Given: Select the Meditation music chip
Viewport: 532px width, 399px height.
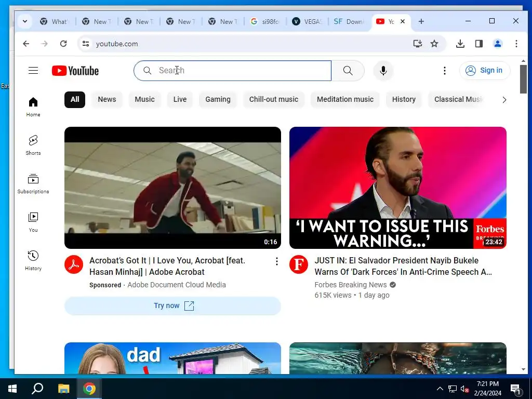Looking at the screenshot, I should 345,99.
